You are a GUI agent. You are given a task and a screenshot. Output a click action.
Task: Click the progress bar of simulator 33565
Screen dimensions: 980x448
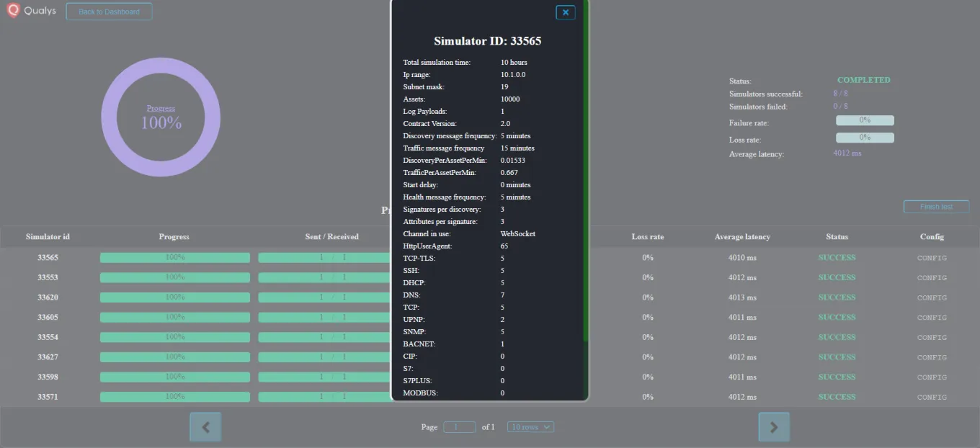tap(174, 257)
